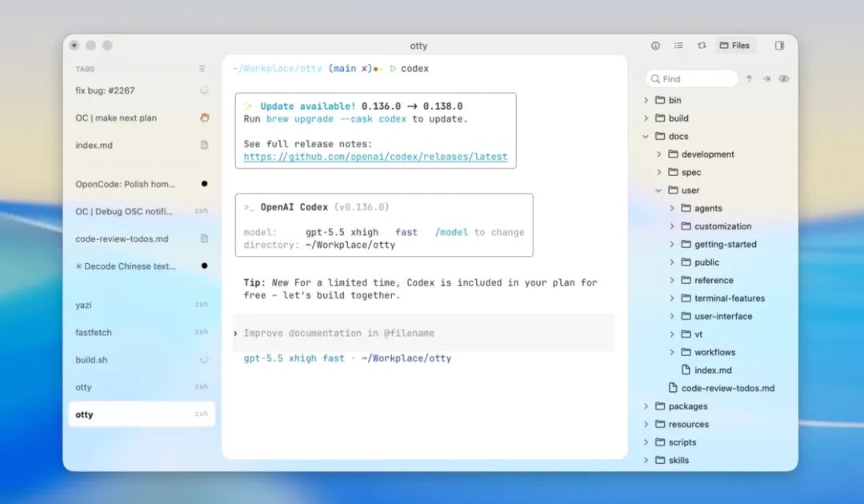Click the folder icon of the packages row
The image size is (864, 504).
click(x=660, y=406)
